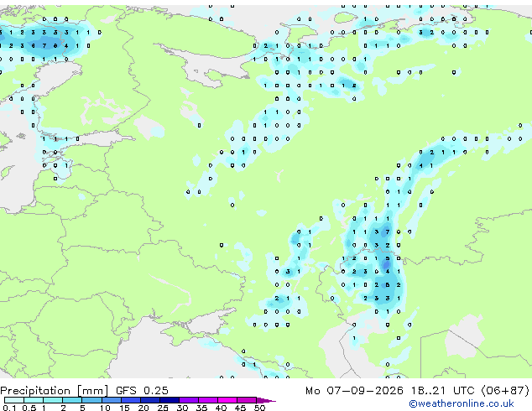The image size is (532, 411).
Task: Select the 'GFS 0.25' model label
Action: [142, 390]
